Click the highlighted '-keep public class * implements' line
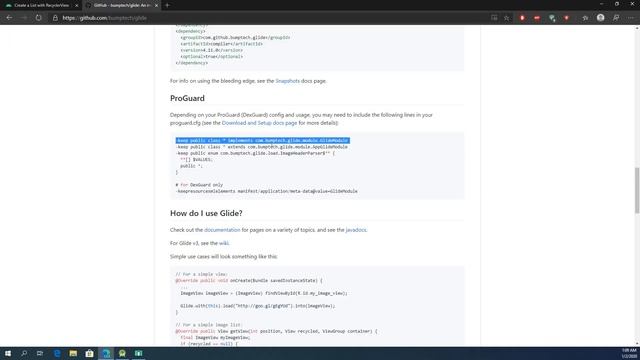The width and height of the screenshot is (640, 360). pyautogui.click(x=262, y=140)
